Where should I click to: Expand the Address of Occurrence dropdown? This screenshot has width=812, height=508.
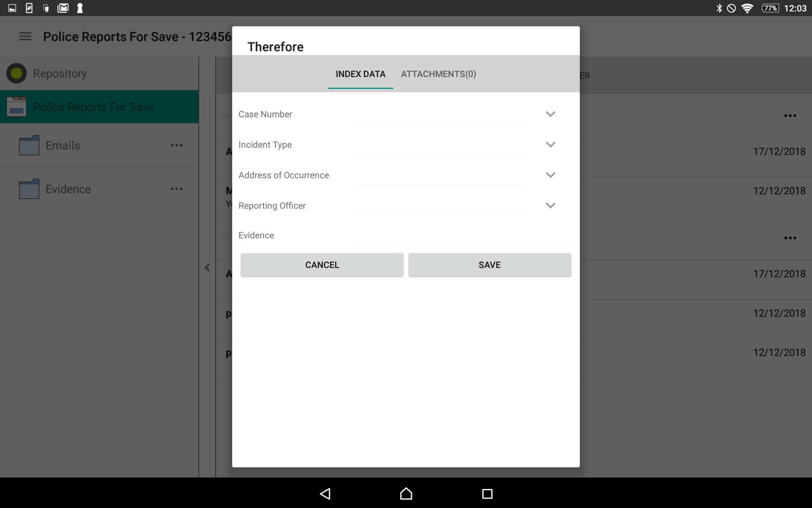[x=550, y=175]
